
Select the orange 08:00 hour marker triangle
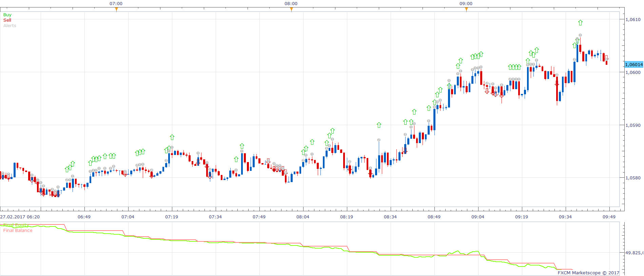click(x=291, y=9)
